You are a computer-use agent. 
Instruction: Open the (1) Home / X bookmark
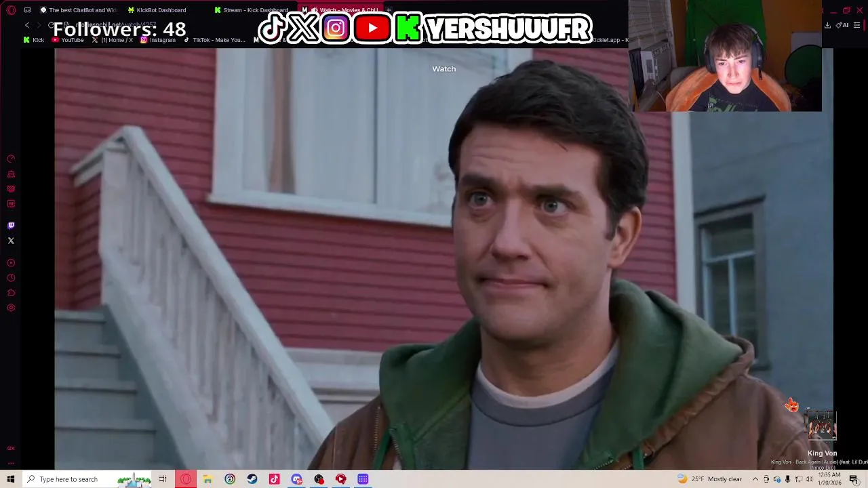(x=112, y=40)
